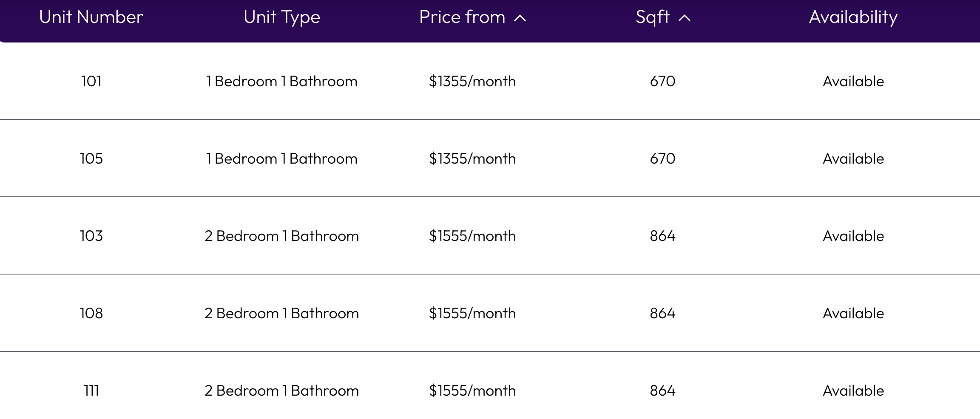This screenshot has width=980, height=419.
Task: Click Available status for unit 103
Action: coord(853,236)
